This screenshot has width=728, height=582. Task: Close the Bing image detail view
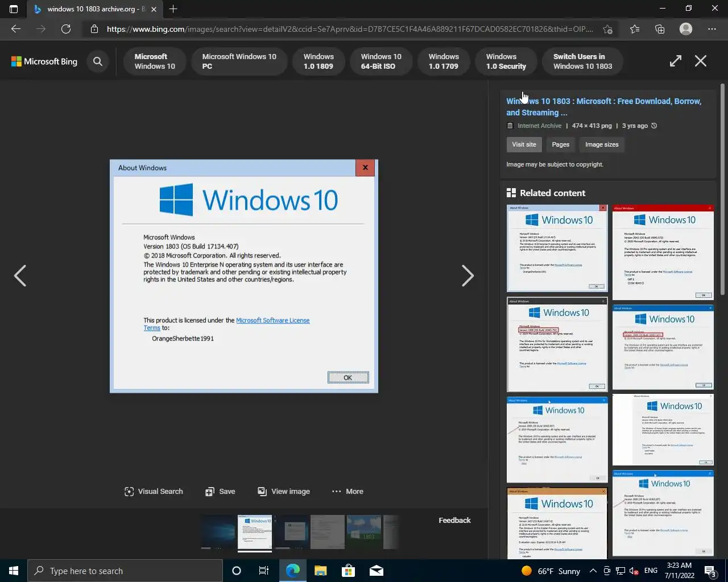pyautogui.click(x=701, y=61)
